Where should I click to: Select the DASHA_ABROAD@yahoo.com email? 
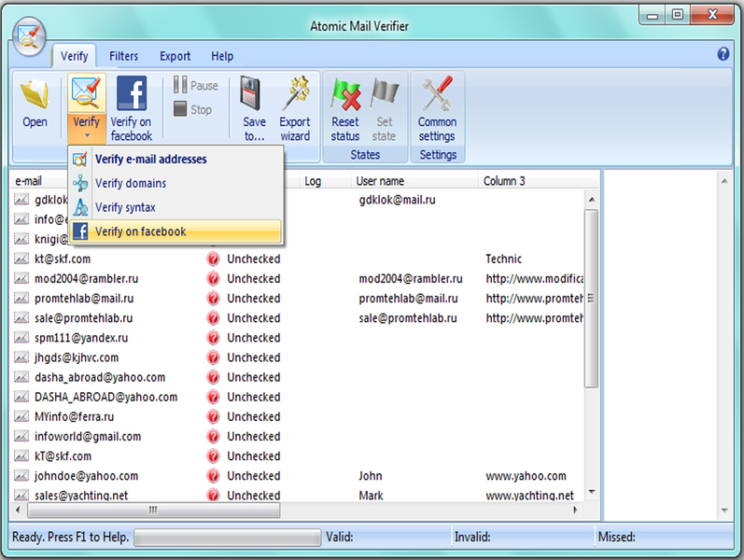pyautogui.click(x=105, y=397)
